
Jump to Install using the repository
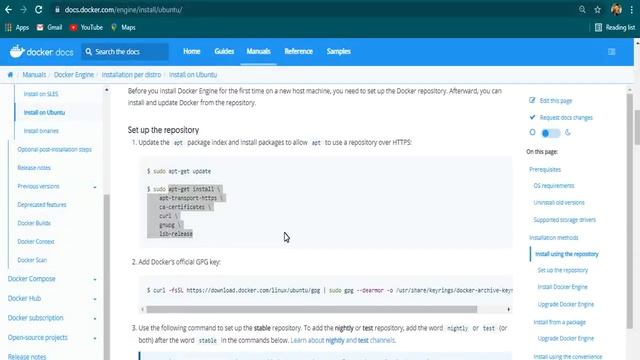(567, 254)
